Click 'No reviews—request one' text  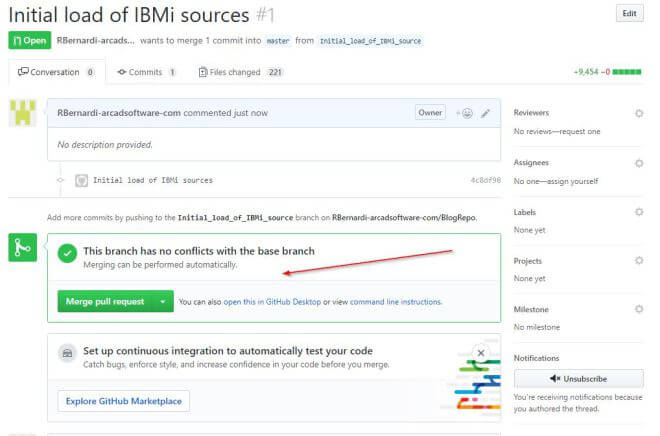click(557, 131)
